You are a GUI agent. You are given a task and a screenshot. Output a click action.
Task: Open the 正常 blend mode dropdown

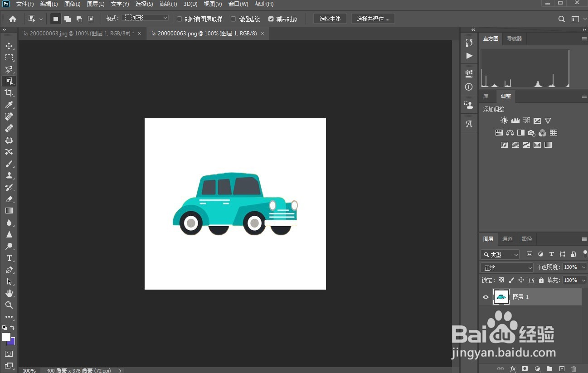(x=507, y=268)
